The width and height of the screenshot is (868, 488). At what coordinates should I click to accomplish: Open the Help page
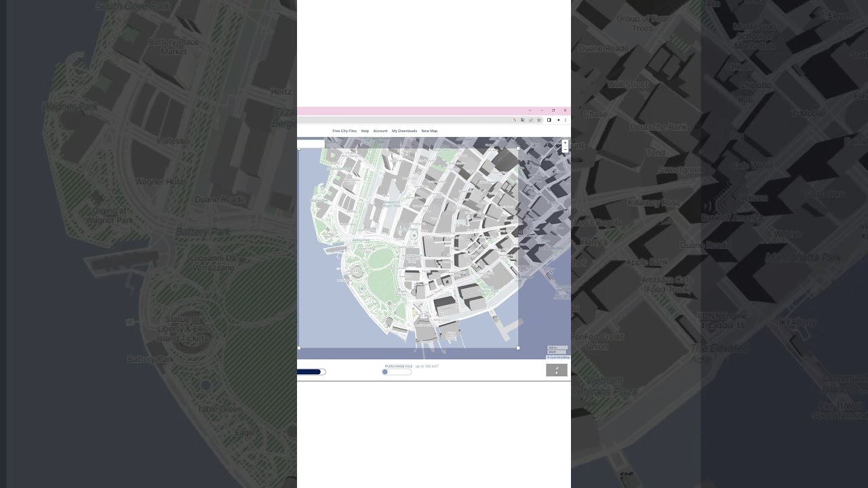pyautogui.click(x=365, y=131)
